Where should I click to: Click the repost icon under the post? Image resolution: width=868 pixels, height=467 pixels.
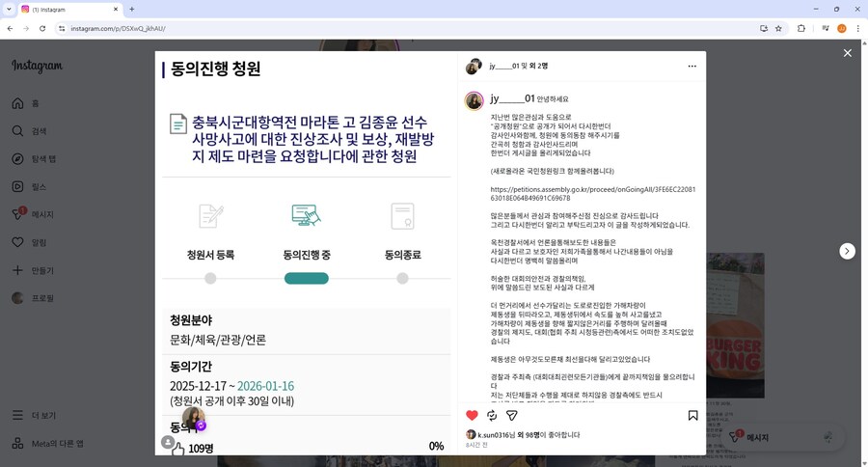(492, 416)
